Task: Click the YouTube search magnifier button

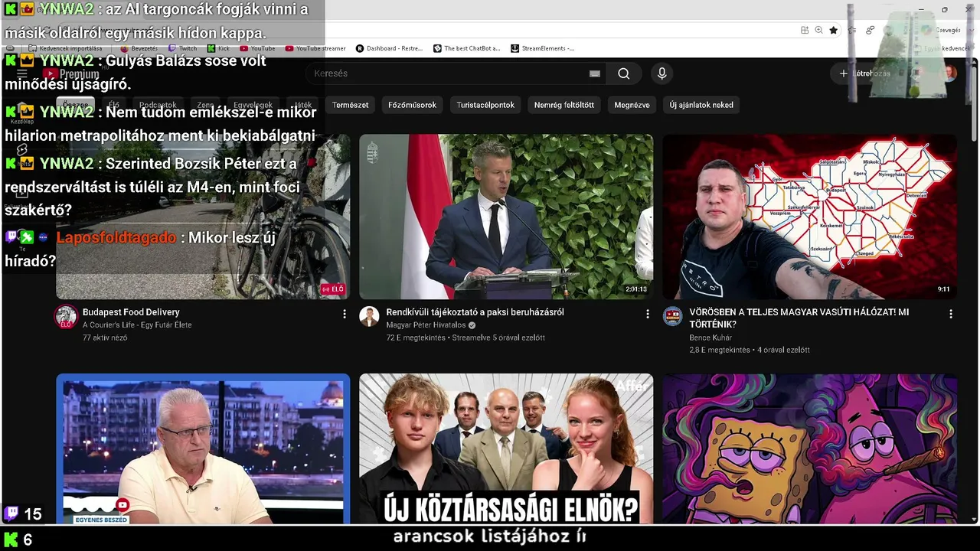Action: (623, 73)
